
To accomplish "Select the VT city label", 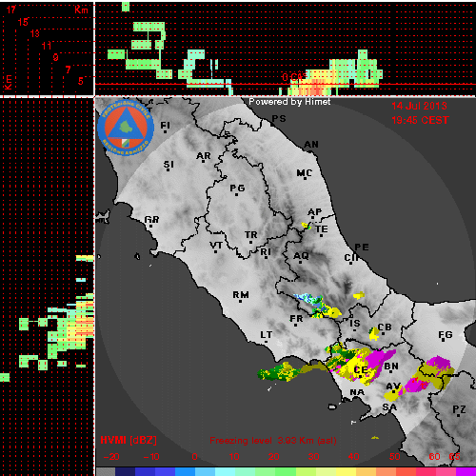I will (x=216, y=246).
